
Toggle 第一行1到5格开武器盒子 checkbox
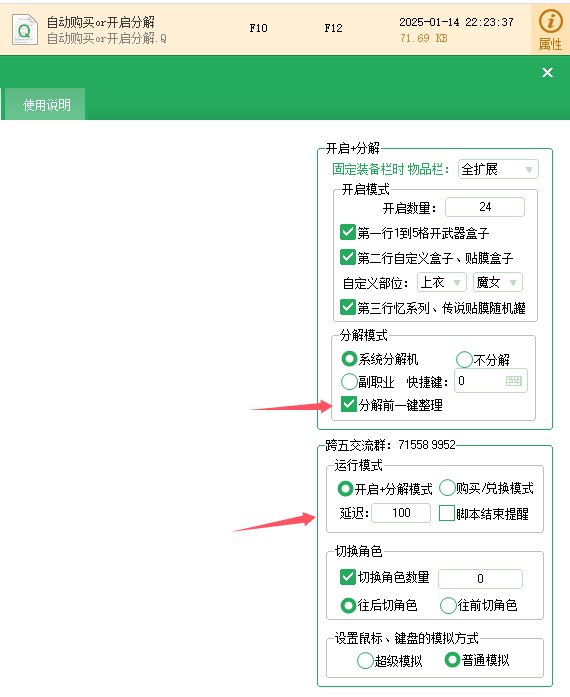348,232
